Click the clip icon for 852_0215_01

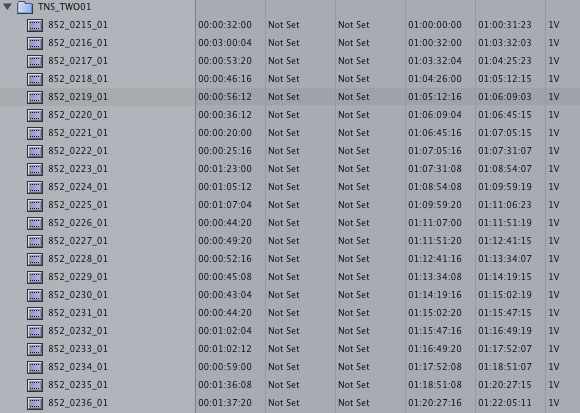(x=35, y=25)
